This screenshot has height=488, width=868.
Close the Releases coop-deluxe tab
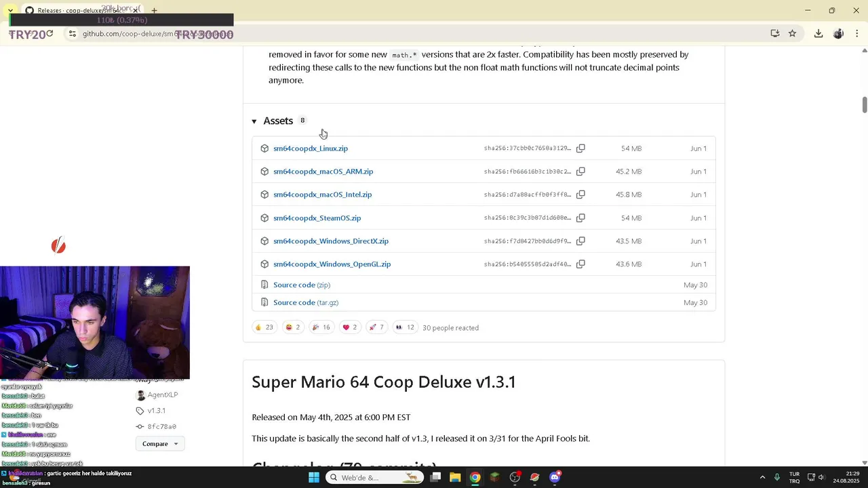click(135, 10)
